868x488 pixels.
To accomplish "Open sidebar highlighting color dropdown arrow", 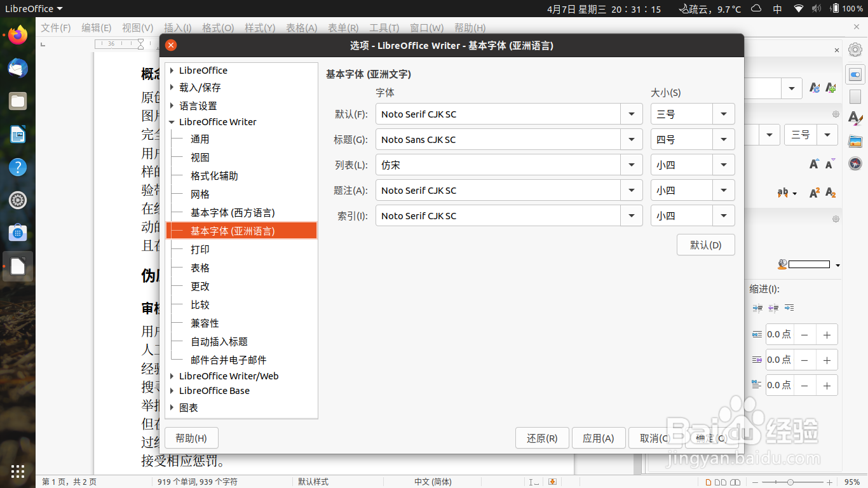I will click(x=838, y=265).
